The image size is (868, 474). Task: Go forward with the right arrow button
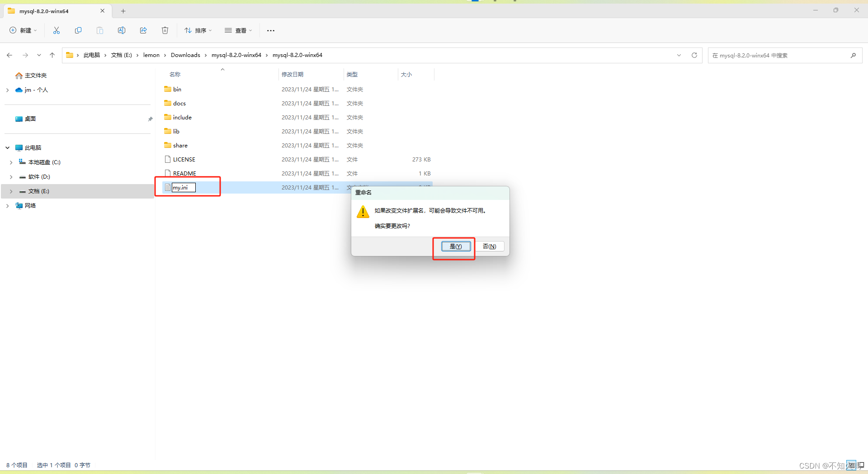tap(25, 55)
